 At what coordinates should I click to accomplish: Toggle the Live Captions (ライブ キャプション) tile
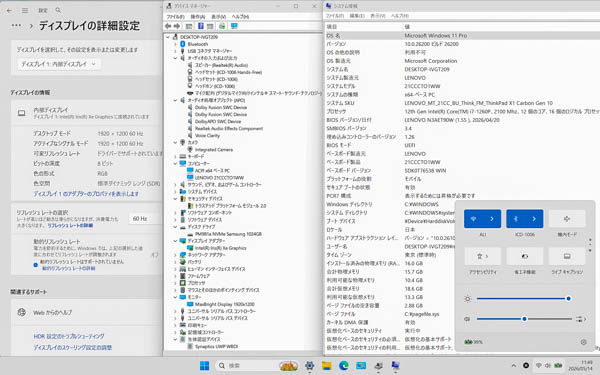click(567, 256)
